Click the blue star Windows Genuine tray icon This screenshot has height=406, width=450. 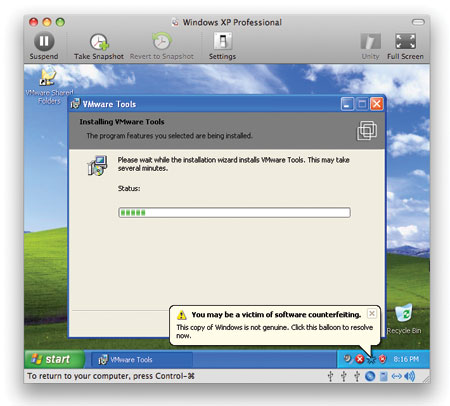click(x=371, y=359)
